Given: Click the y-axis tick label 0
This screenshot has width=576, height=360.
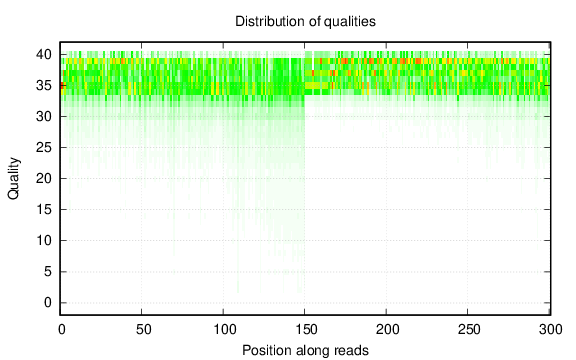Looking at the screenshot, I should click(48, 303).
